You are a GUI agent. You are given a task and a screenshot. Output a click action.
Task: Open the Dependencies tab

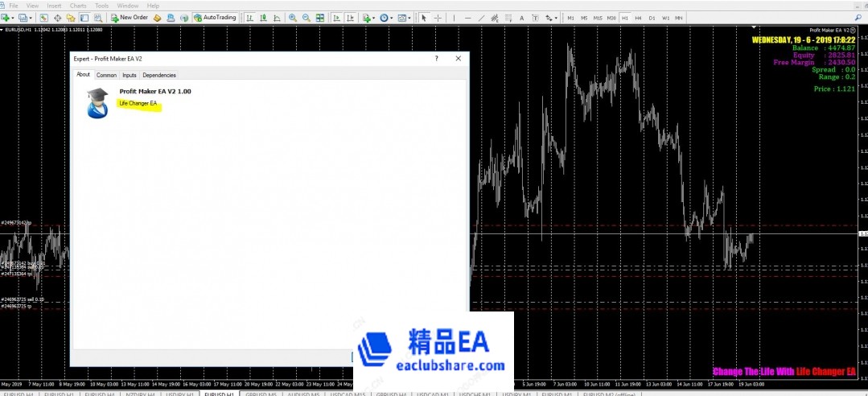158,75
